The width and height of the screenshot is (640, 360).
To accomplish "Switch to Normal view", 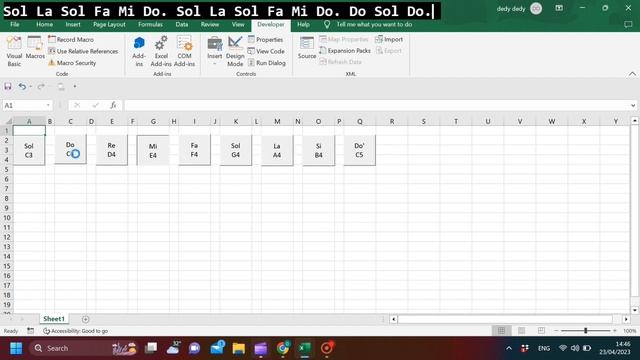I will point(501,331).
